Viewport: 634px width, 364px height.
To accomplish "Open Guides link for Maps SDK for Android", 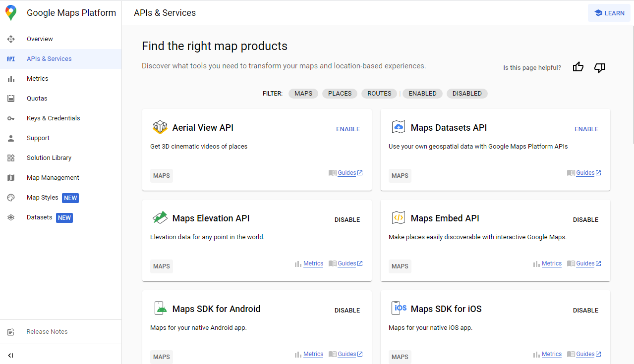I will 346,354.
